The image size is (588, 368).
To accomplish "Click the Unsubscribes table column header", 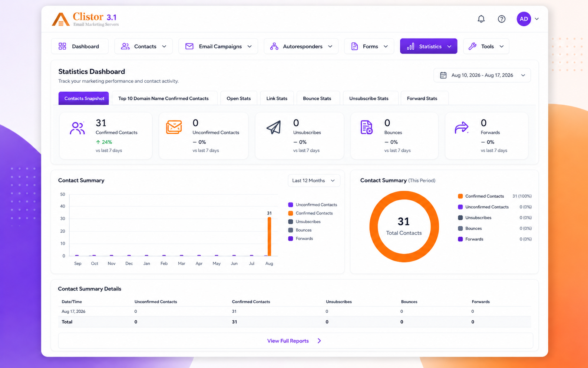I will coord(339,302).
